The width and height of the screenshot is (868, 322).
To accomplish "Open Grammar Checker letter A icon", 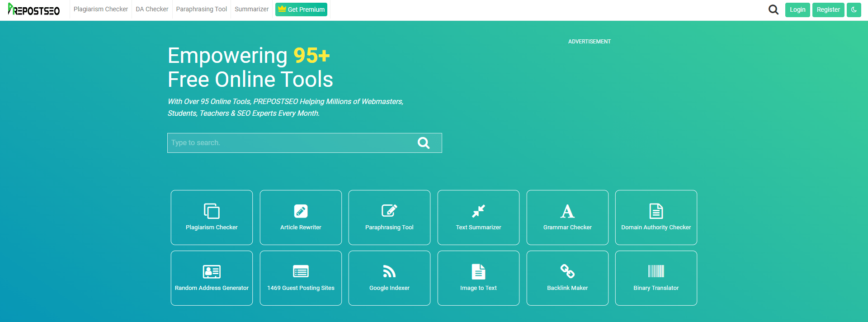I will tap(567, 211).
